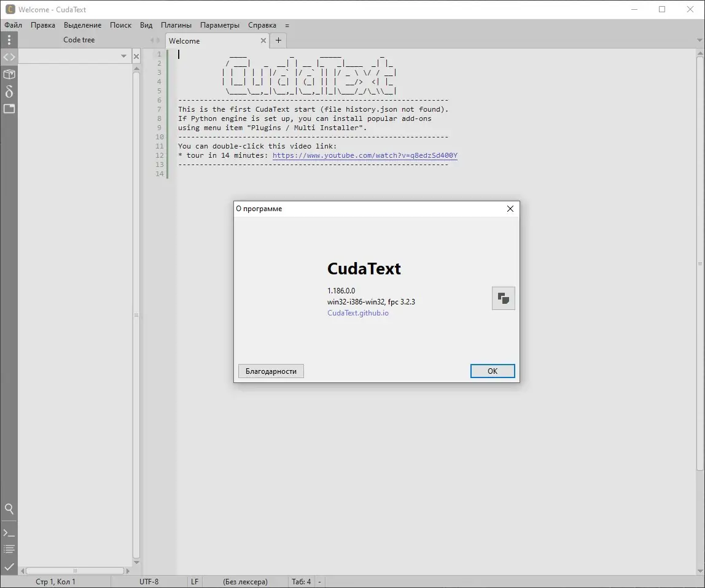
Task: Open the sidebar three-dots menu
Action: [x=9, y=40]
